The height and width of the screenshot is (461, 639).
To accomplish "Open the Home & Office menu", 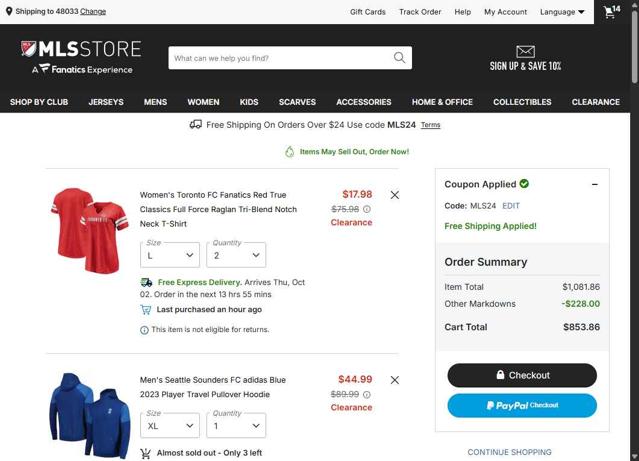I will [442, 102].
